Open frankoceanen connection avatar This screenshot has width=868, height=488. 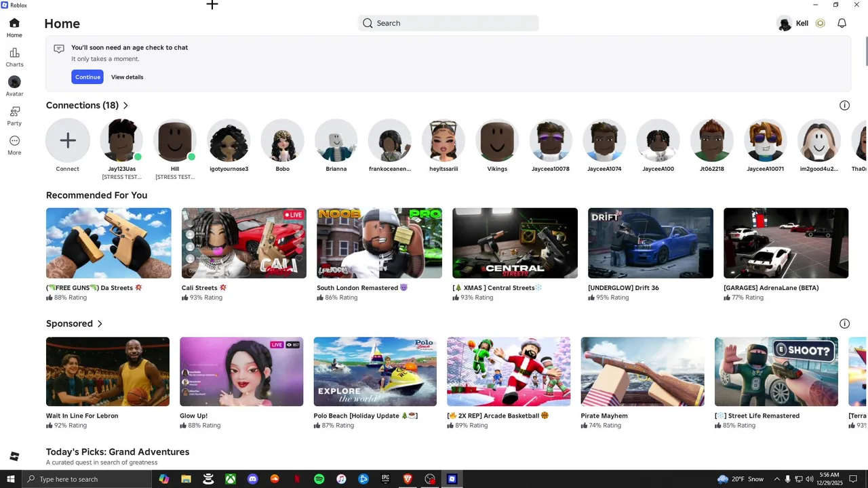click(390, 140)
